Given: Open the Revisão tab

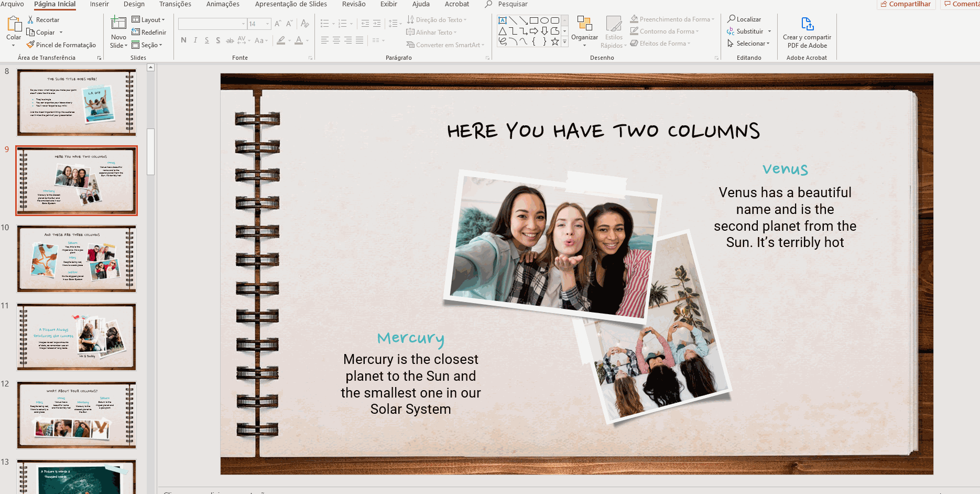Looking at the screenshot, I should 354,4.
